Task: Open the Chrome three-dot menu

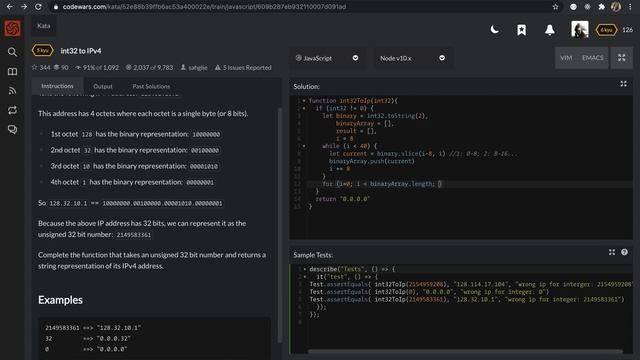Action: coord(630,7)
